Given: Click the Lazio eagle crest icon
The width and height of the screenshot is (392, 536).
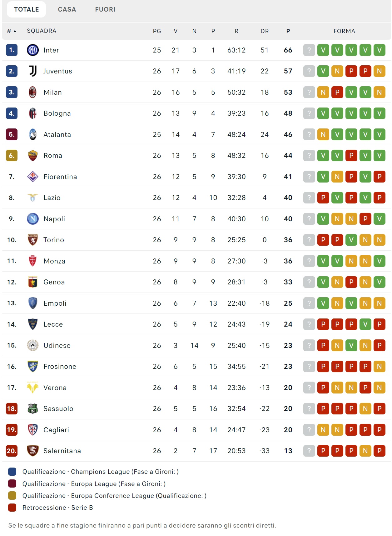Looking at the screenshot, I should point(33,198).
